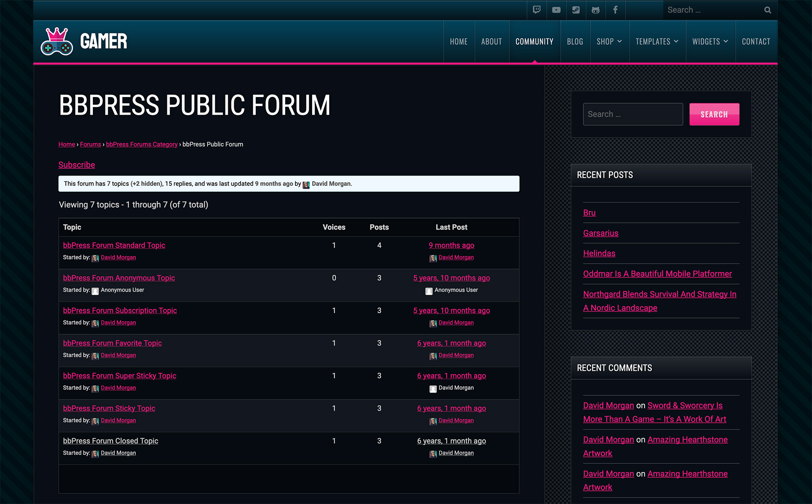Expand the Widgets menu dropdown

(x=710, y=42)
